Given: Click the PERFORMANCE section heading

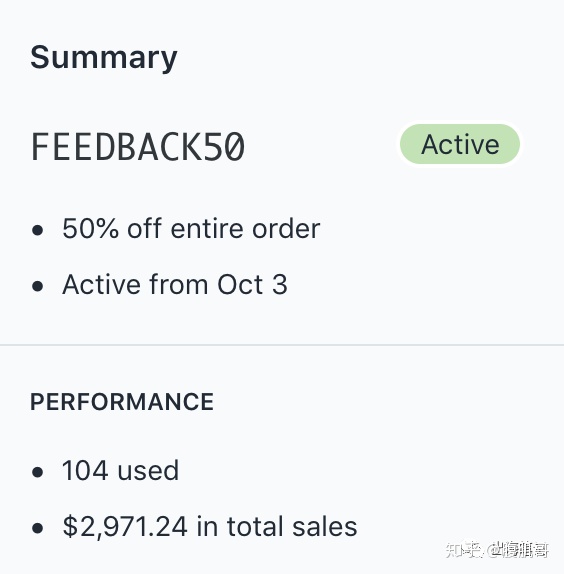Looking at the screenshot, I should pyautogui.click(x=122, y=402).
